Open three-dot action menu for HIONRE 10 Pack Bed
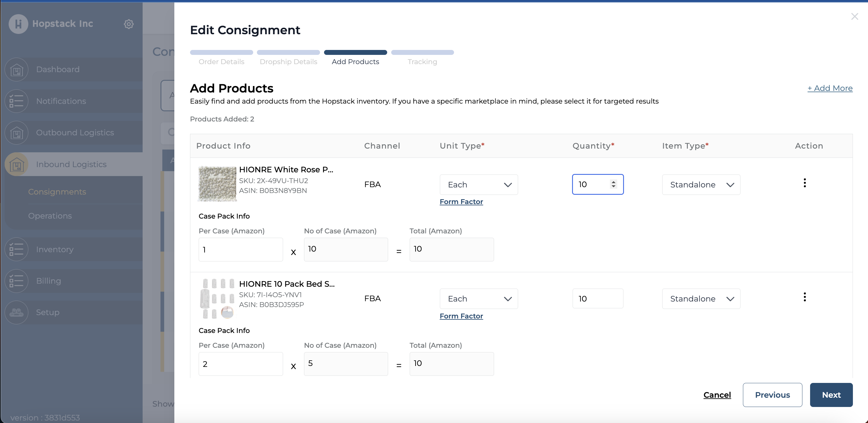The width and height of the screenshot is (868, 423). point(805,297)
